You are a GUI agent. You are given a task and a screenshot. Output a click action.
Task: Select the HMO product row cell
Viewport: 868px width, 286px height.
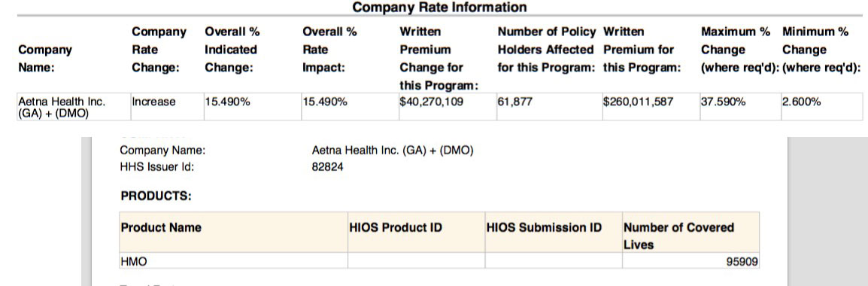click(234, 261)
